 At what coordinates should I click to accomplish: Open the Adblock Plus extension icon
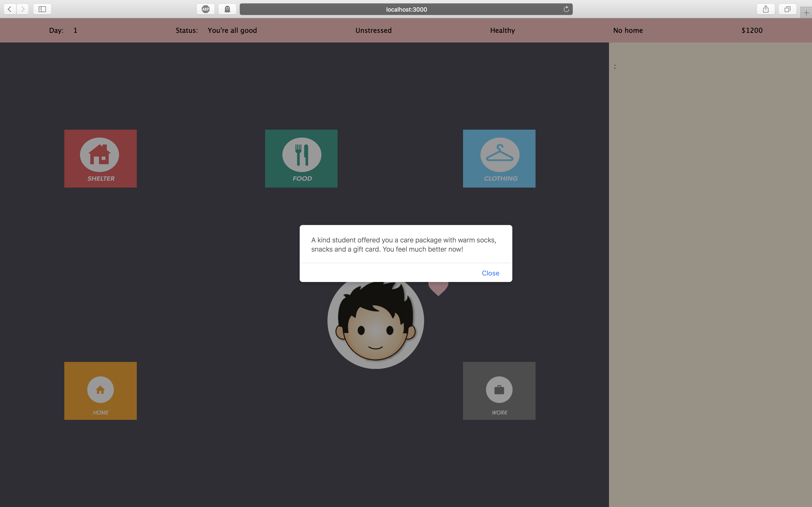(205, 9)
